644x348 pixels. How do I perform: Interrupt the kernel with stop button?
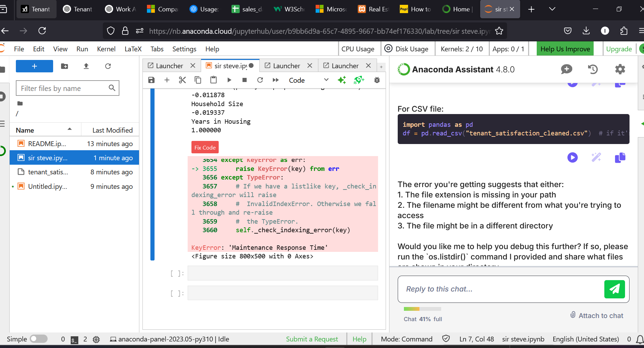tap(245, 80)
